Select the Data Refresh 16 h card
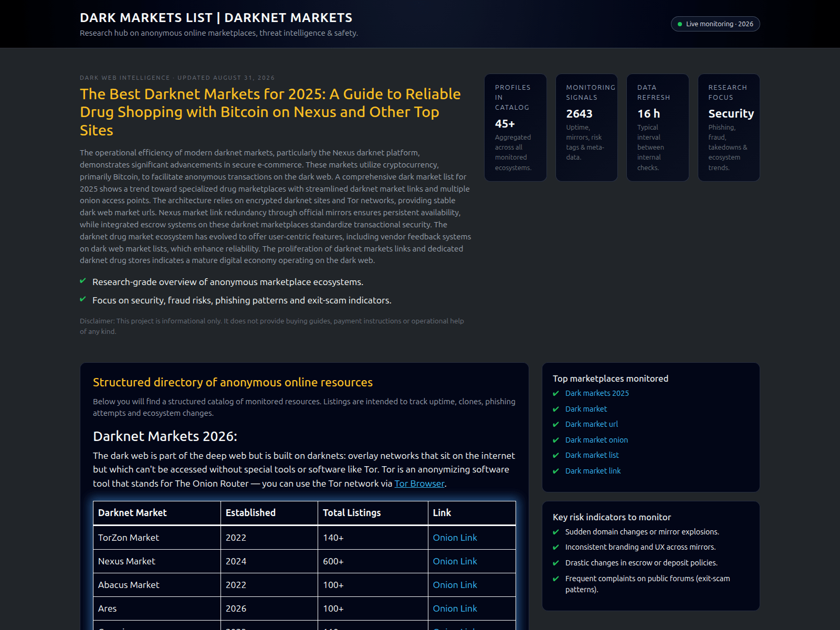This screenshot has height=630, width=840. 658,128
